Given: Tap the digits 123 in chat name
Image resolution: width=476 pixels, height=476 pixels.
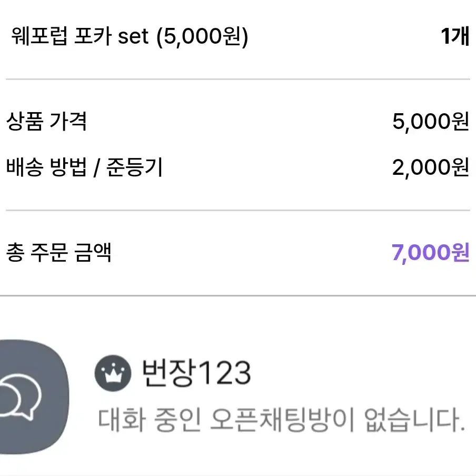Looking at the screenshot, I should click(224, 373).
